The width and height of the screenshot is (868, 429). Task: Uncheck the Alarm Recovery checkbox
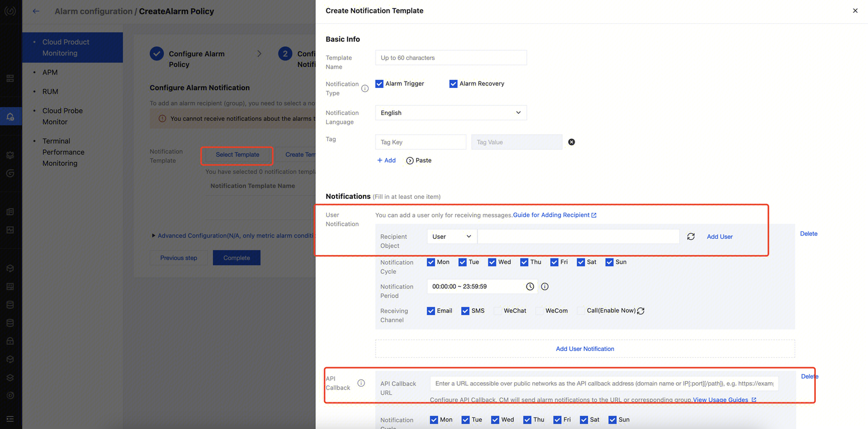pyautogui.click(x=453, y=84)
